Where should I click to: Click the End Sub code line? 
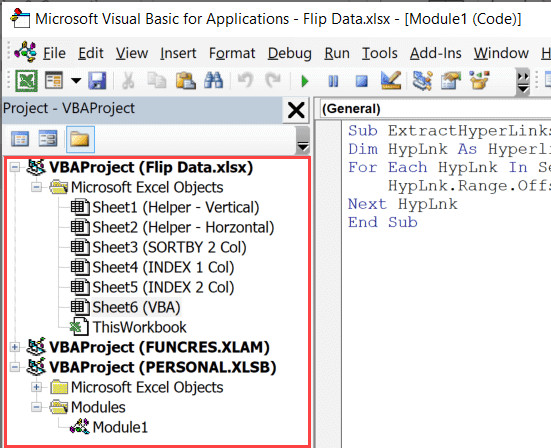tap(383, 222)
